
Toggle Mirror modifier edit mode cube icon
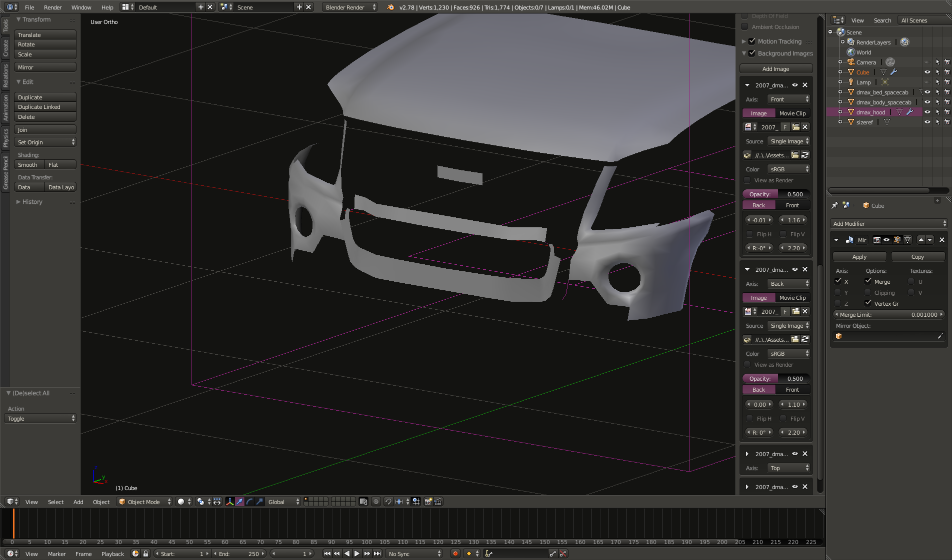click(897, 240)
